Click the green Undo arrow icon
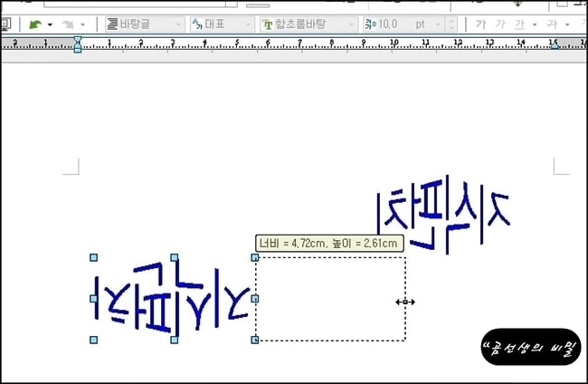This screenshot has width=588, height=384. pyautogui.click(x=35, y=24)
